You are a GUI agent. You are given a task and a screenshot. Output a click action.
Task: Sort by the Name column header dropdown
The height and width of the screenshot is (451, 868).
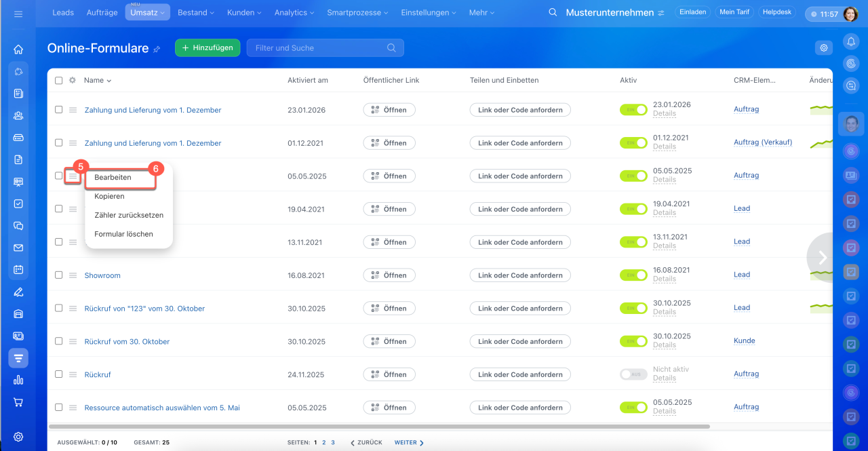point(98,80)
